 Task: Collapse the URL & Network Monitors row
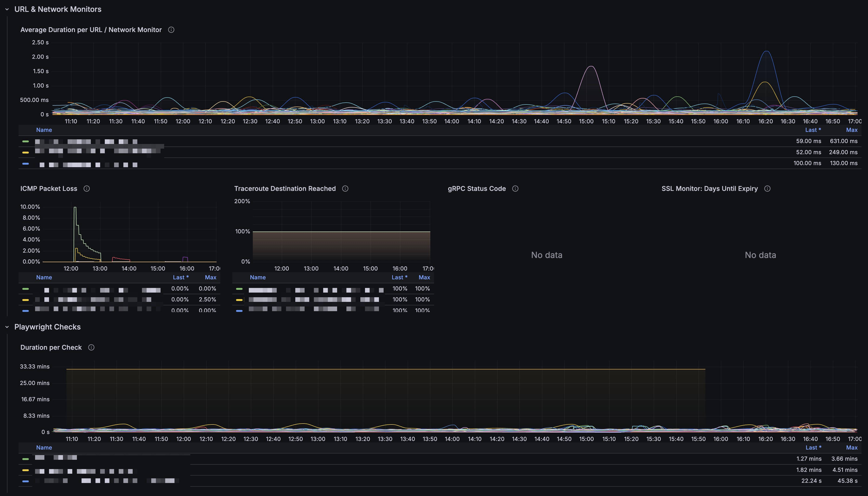pyautogui.click(x=7, y=10)
